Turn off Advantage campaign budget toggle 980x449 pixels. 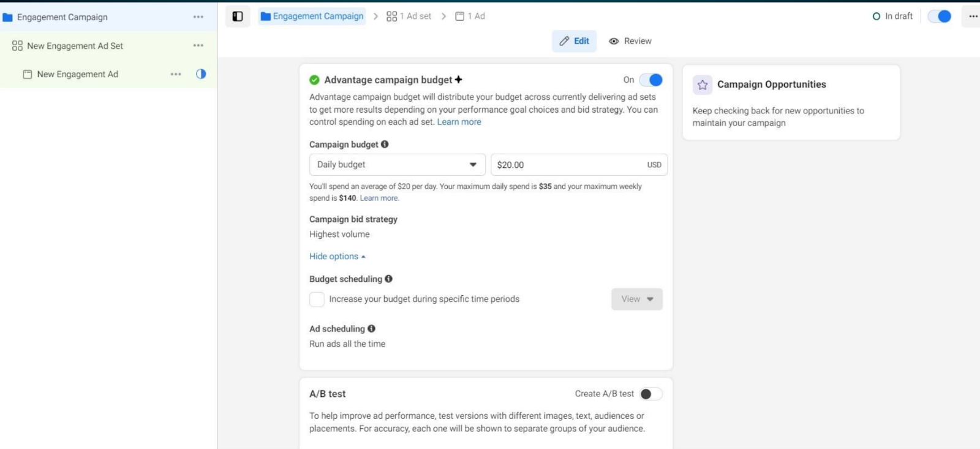pyautogui.click(x=650, y=80)
